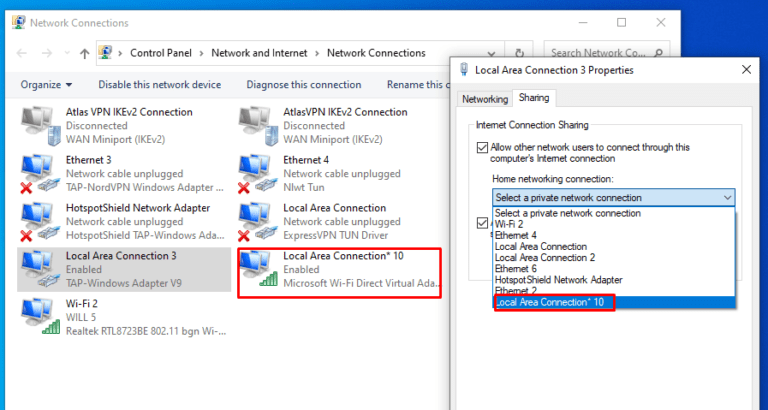The width and height of the screenshot is (768, 410).
Task: Select Local Area Connection* 10 in dropdown list
Action: click(614, 302)
